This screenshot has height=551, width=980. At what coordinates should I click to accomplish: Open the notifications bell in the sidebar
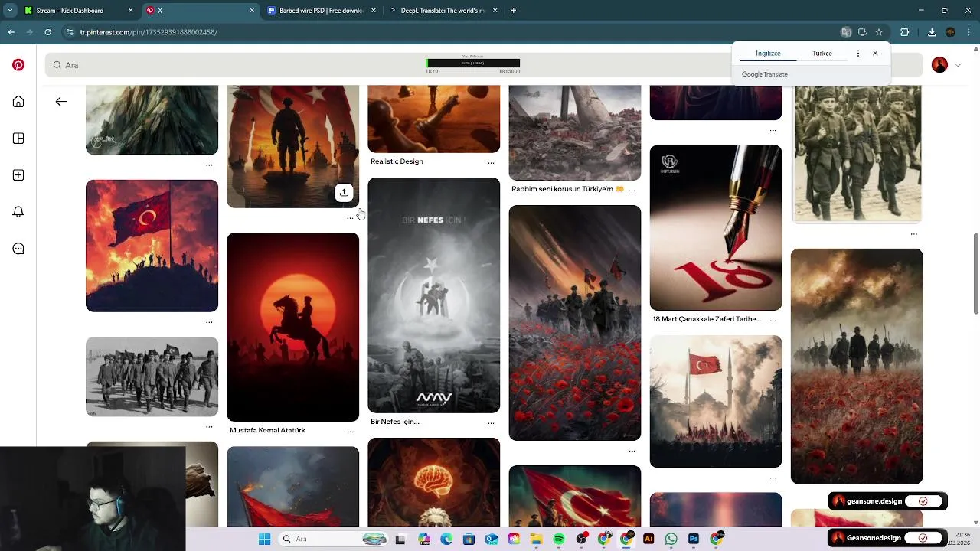pos(18,212)
